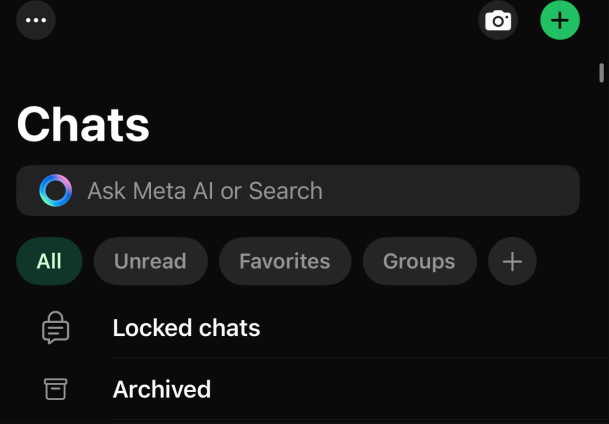Viewport: 609px width, 424px height.
Task: Open Locked chats
Action: pyautogui.click(x=300, y=328)
